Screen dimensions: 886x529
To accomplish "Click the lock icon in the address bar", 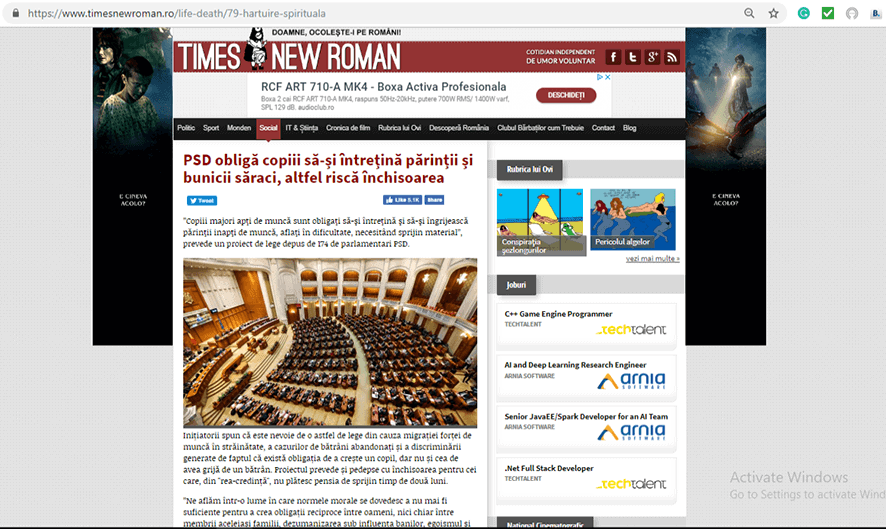I will [16, 13].
